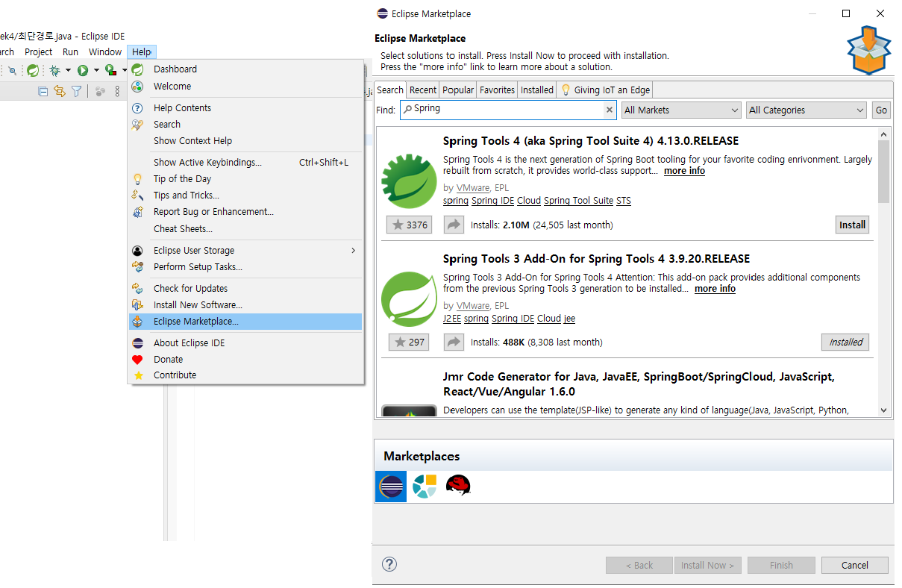The image size is (902, 588).
Task: Click the grey focus on working set icon
Action: 100,91
